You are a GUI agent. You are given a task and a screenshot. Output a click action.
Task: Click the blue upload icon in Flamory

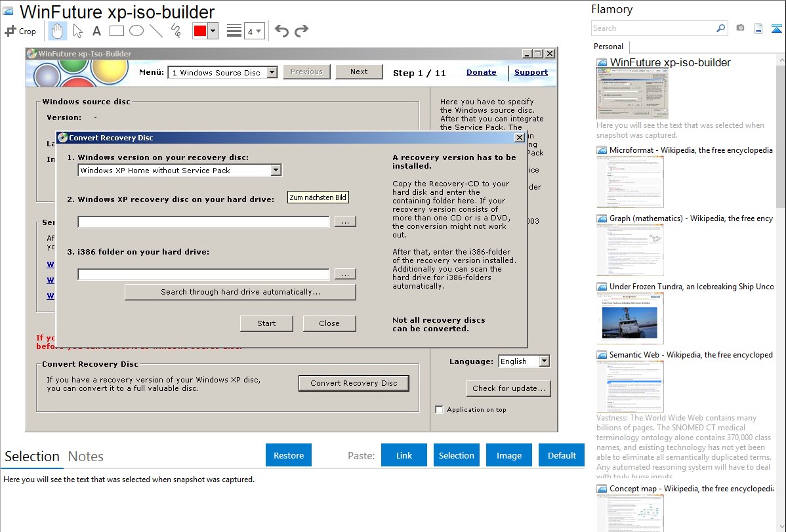776,28
